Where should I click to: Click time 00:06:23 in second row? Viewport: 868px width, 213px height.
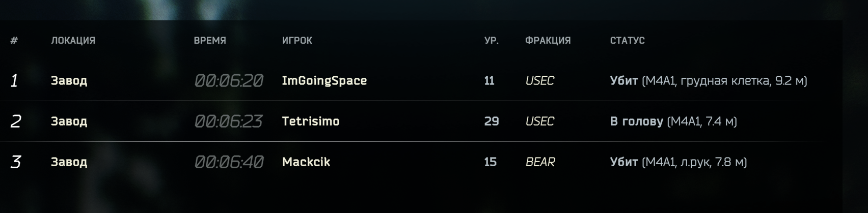tap(228, 121)
